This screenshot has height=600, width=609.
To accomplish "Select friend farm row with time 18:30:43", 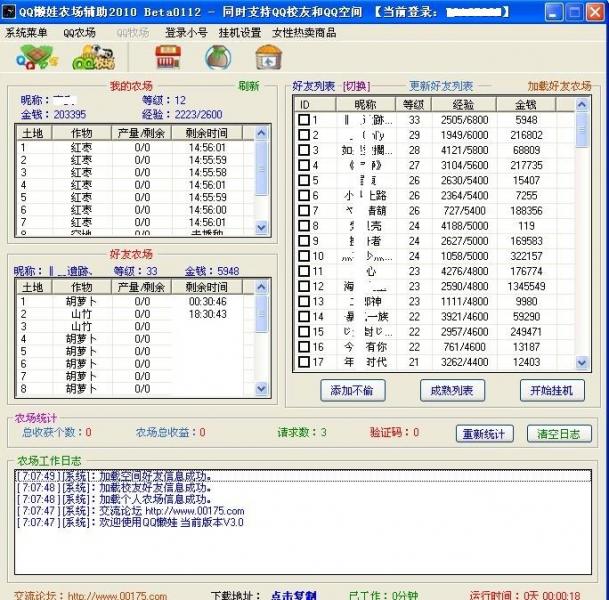I will click(134, 314).
